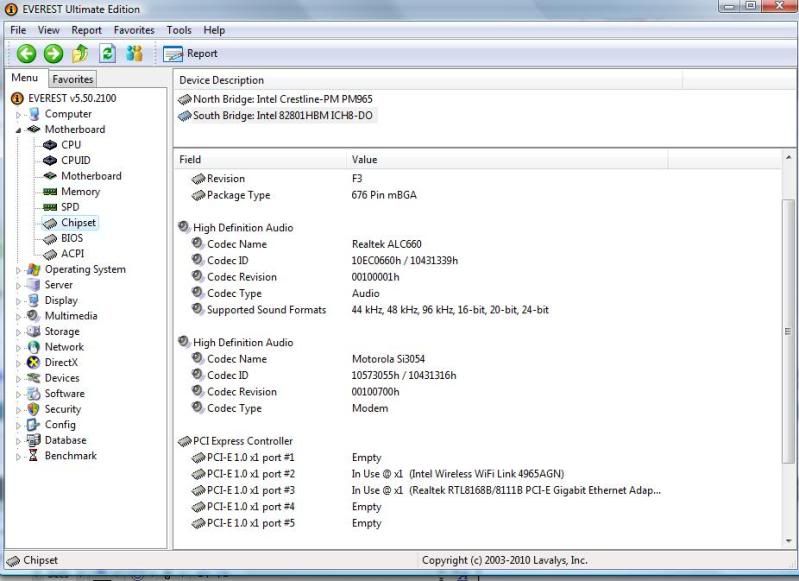Click the DirectX X icon
Viewport: 799px width, 581px height.
click(33, 362)
